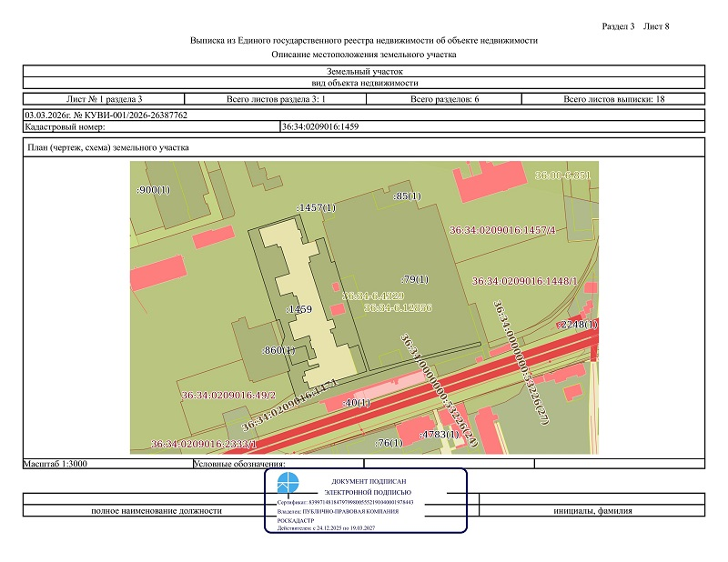
Task: Click the cadastral number 36:34:0209016:1459 cell
Action: pyautogui.click(x=321, y=126)
